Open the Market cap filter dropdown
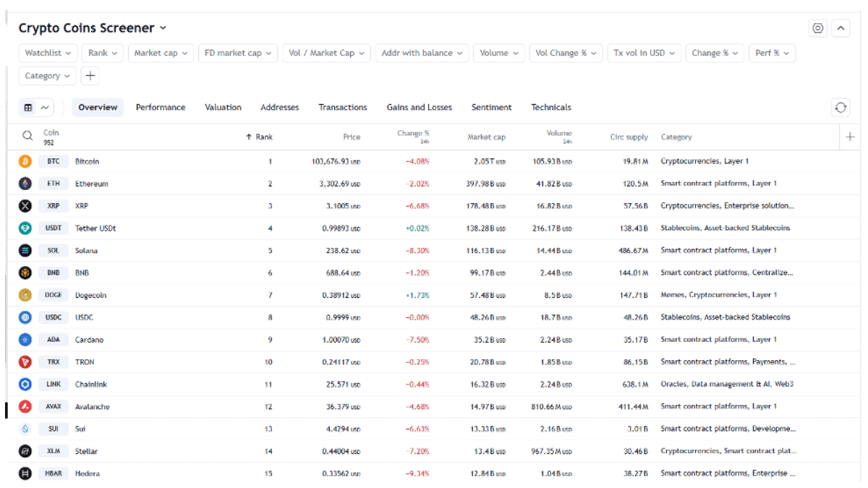The width and height of the screenshot is (868, 488). [161, 52]
